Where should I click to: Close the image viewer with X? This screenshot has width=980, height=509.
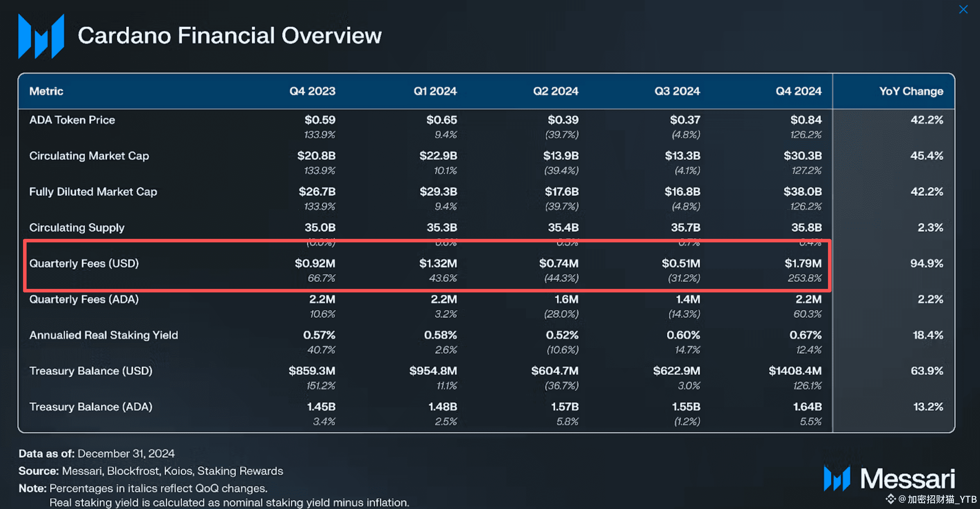pyautogui.click(x=963, y=9)
